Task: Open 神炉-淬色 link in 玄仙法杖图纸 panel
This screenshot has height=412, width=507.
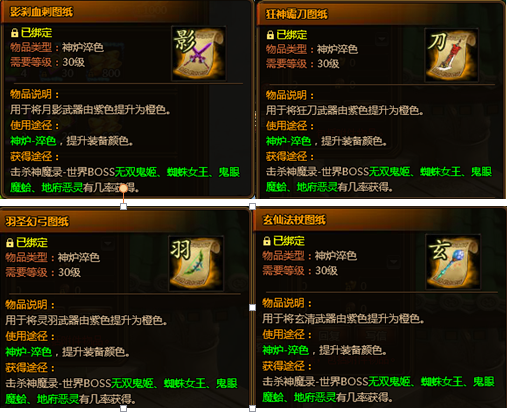Action: point(286,350)
